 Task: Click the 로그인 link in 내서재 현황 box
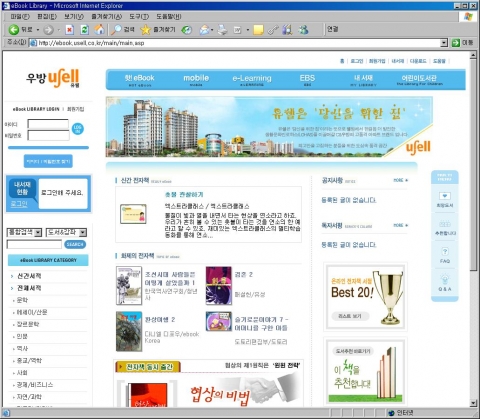(x=19, y=203)
